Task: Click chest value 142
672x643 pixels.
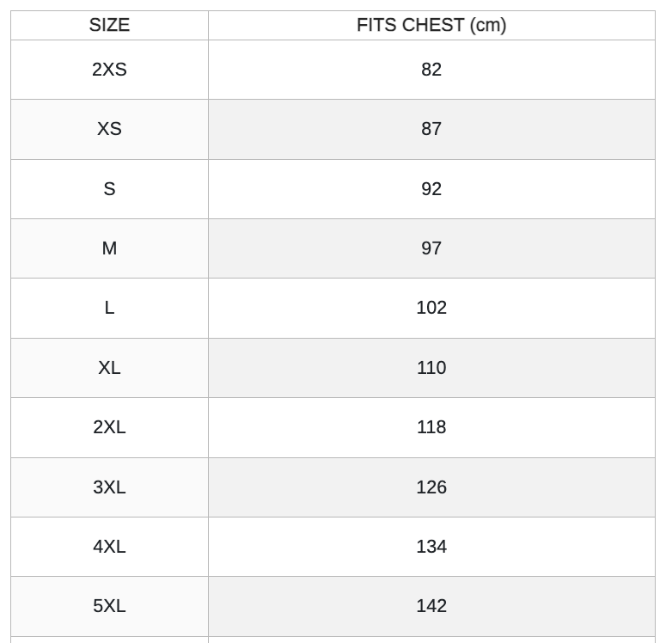Action: click(431, 606)
